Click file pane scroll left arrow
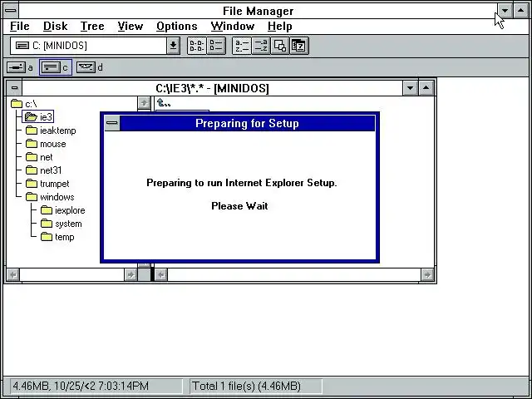 point(161,274)
